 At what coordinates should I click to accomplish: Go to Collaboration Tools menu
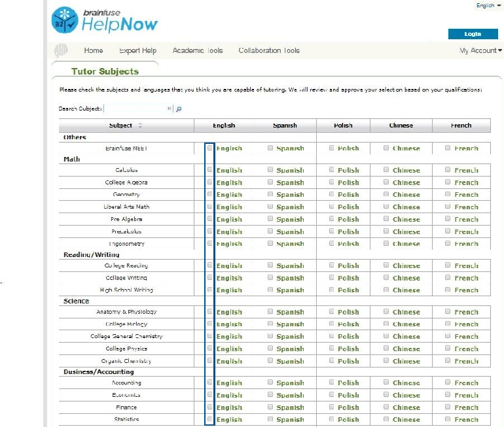[269, 50]
